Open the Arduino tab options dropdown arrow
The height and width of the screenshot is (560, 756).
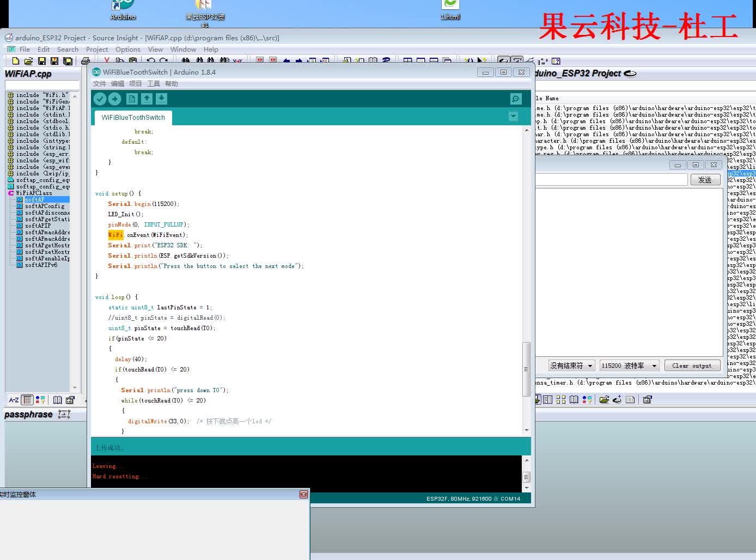(513, 116)
